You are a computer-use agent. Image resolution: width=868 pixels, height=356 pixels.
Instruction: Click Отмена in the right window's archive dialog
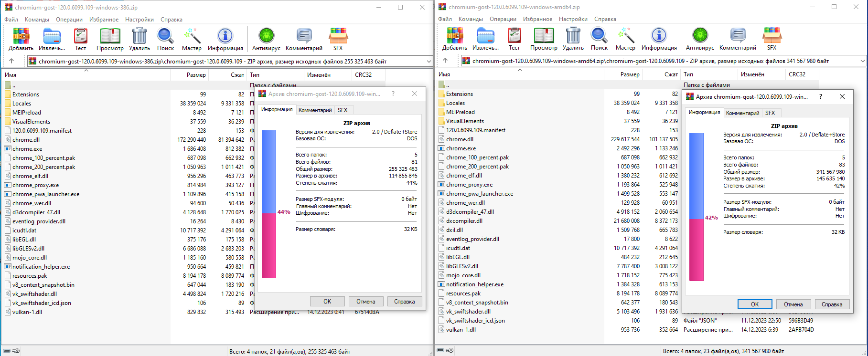[793, 304]
